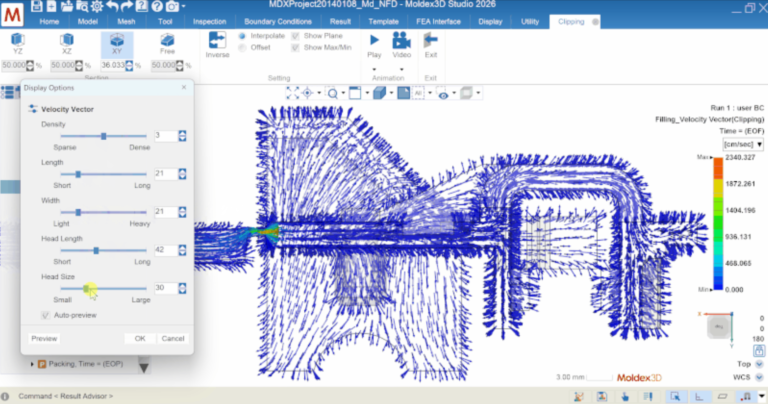Click the large down arrow beside Packing row
This screenshot has width=768, height=404.
[x=144, y=367]
